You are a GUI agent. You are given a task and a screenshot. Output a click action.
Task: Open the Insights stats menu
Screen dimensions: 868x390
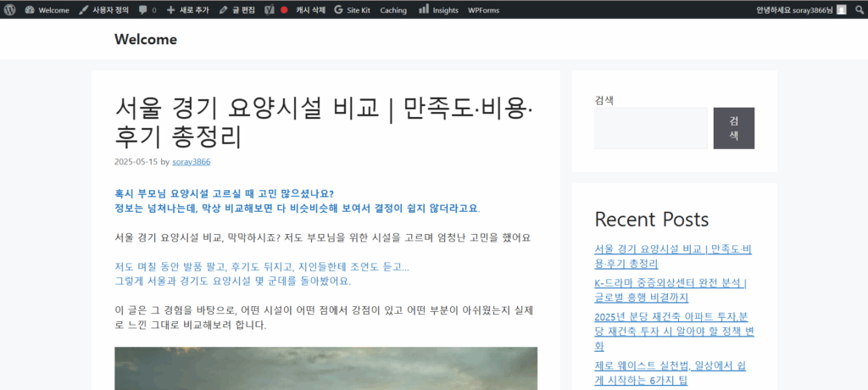click(x=438, y=9)
